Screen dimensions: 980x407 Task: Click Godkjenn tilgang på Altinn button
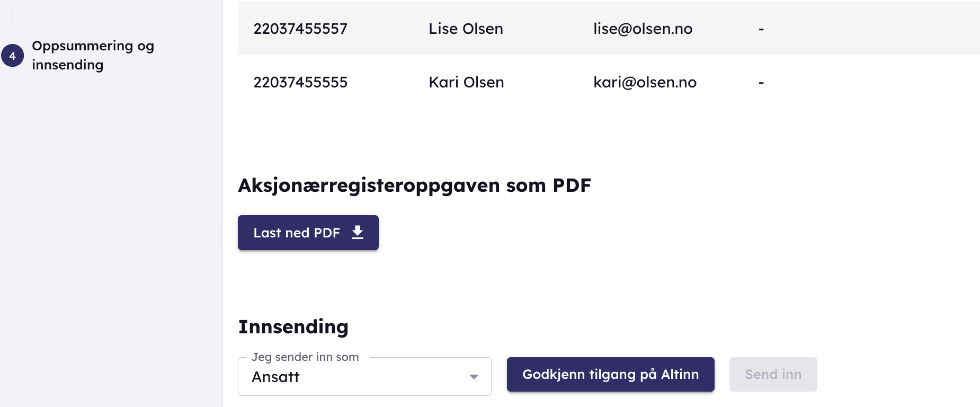[x=610, y=374]
